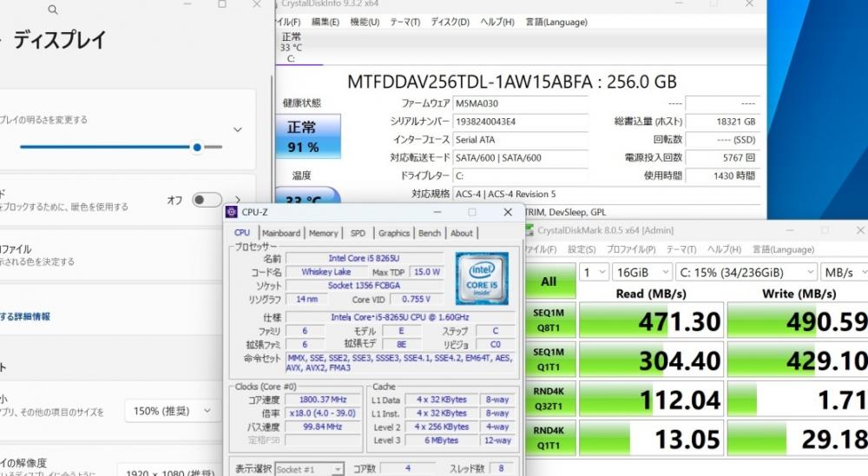868x476 pixels.
Task: Click the All benchmark button in CrystalDiskMark
Action: coord(549,281)
